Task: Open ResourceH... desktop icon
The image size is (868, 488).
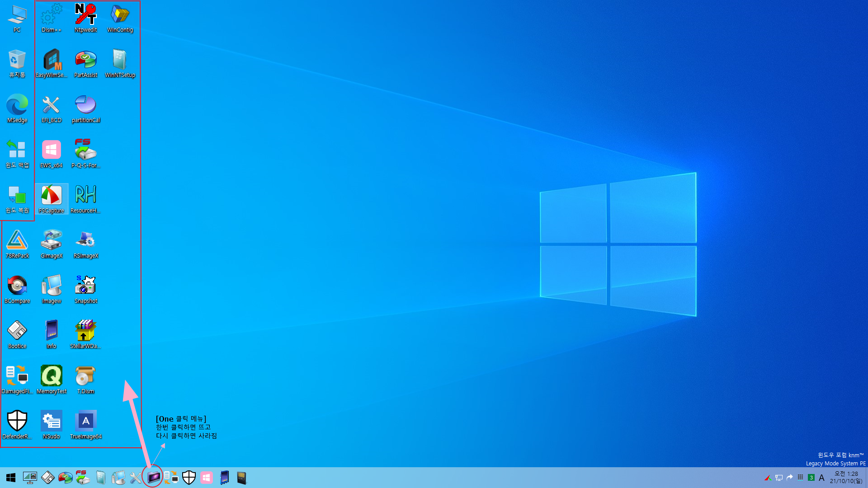Action: click(86, 199)
